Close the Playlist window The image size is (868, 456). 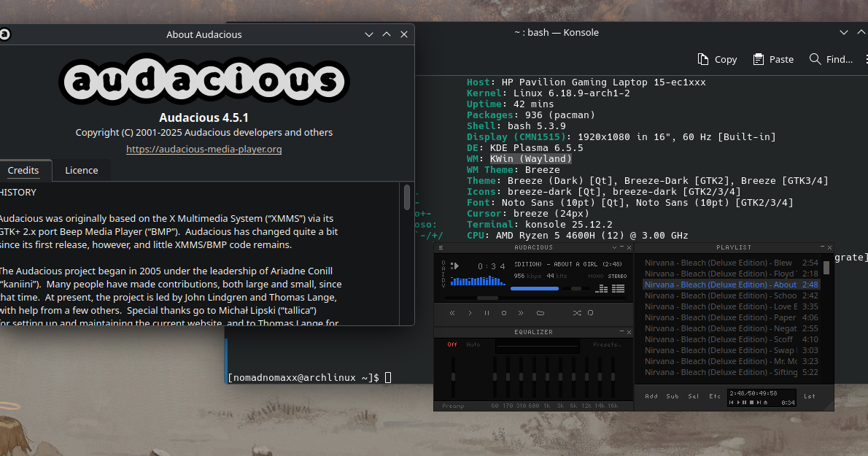[829, 247]
